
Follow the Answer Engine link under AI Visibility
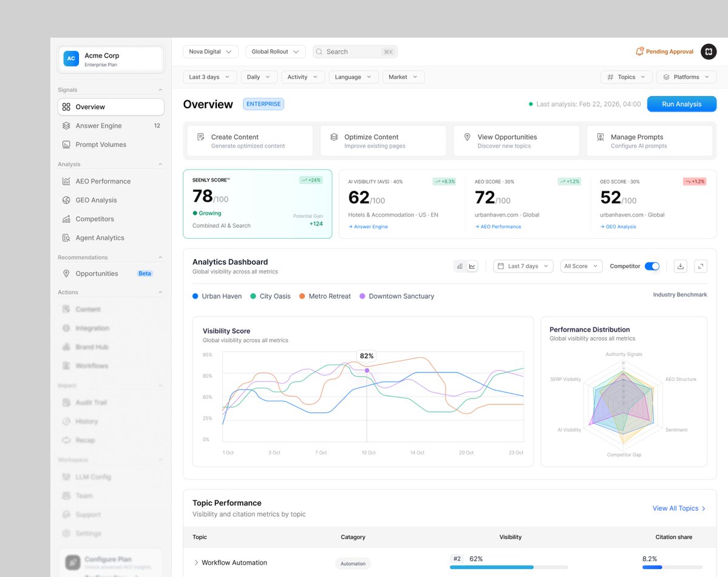[x=368, y=227]
